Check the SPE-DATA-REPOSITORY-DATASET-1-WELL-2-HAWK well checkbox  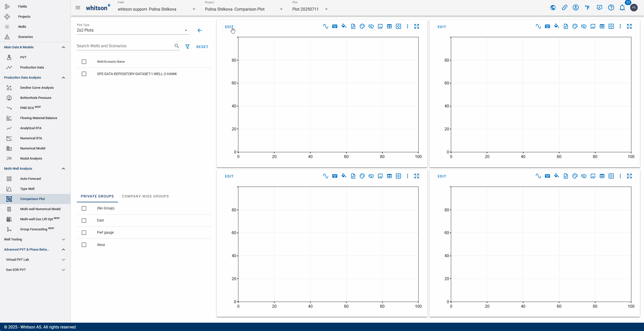point(84,74)
